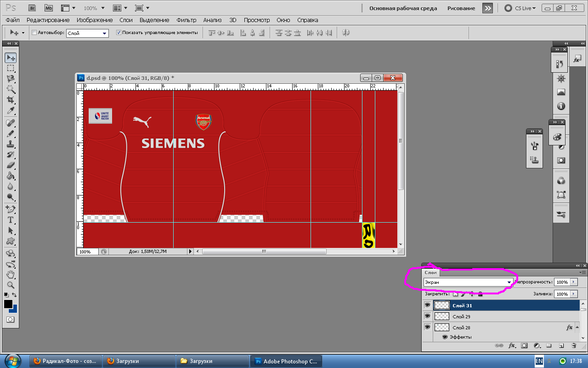Viewport: 588px width, 368px height.
Task: Open the Фильтр menu
Action: [x=186, y=20]
